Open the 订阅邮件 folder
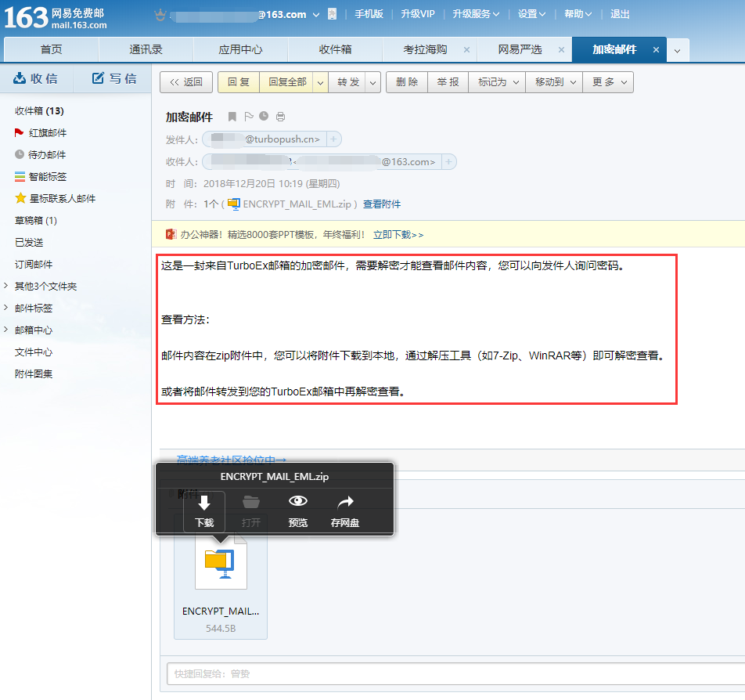 point(34,264)
